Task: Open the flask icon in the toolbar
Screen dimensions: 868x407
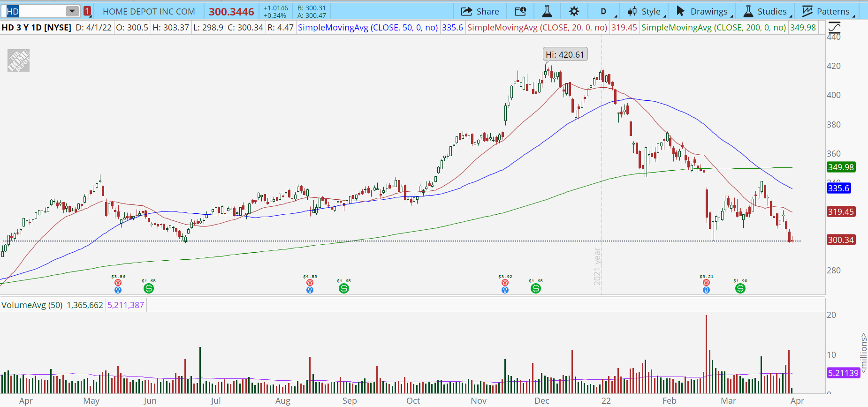Action: [x=547, y=11]
